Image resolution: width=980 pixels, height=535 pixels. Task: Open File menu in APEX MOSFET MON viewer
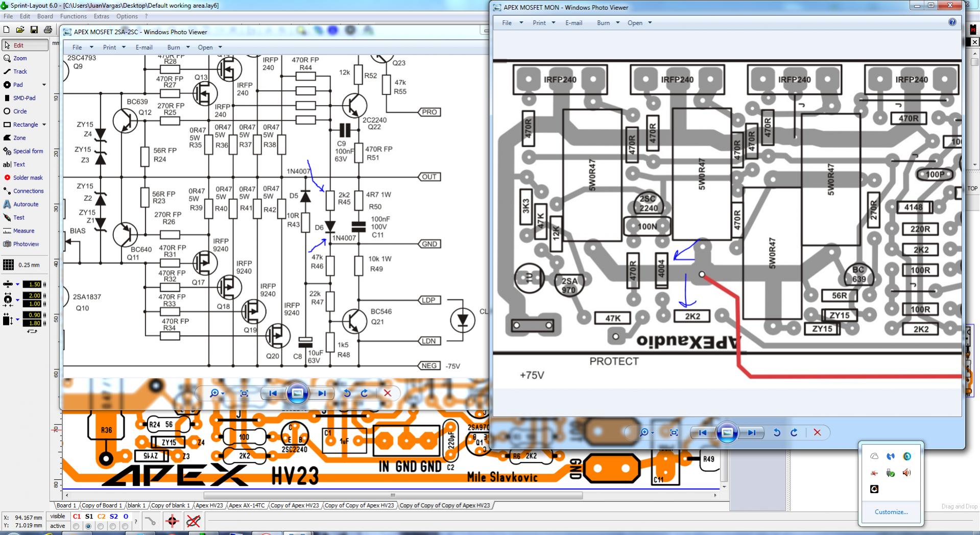[512, 23]
